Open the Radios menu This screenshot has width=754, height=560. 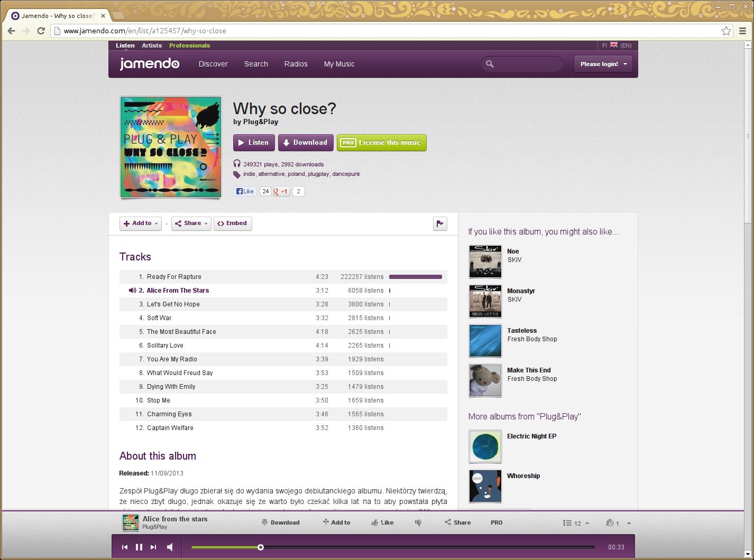[x=296, y=64]
